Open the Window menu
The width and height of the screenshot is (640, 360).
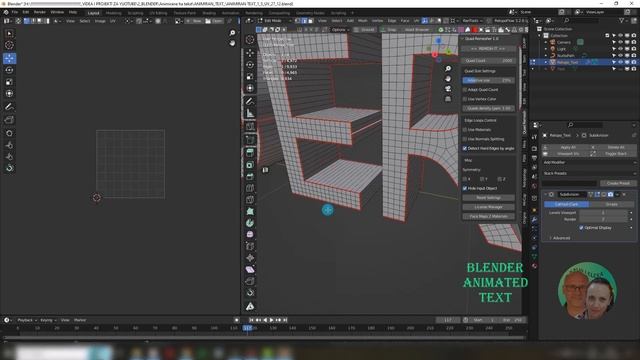57,12
